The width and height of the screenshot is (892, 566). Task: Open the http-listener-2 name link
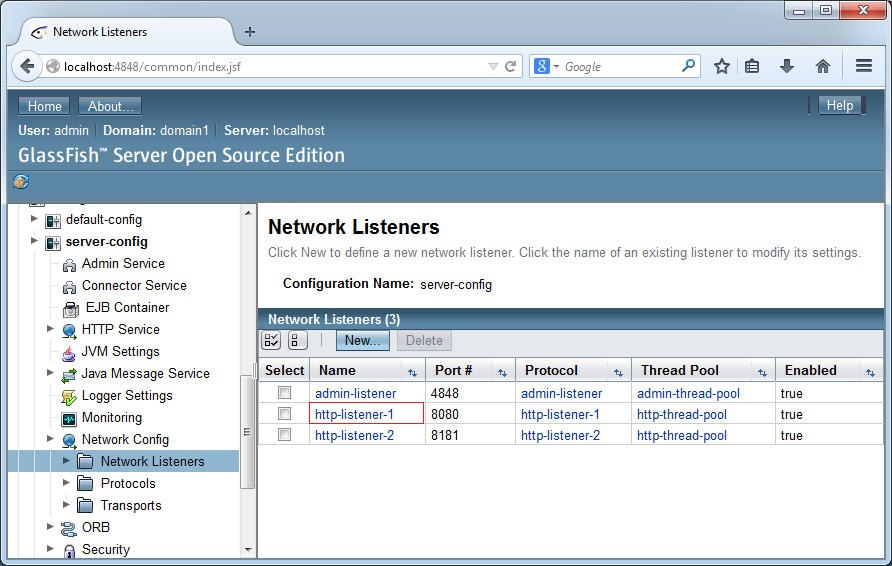point(354,435)
